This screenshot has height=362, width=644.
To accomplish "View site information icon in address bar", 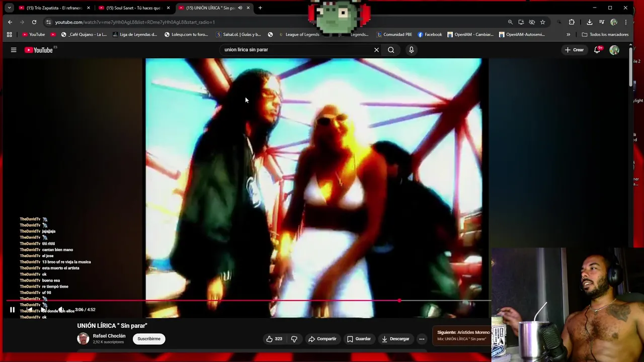I will pos(48,22).
